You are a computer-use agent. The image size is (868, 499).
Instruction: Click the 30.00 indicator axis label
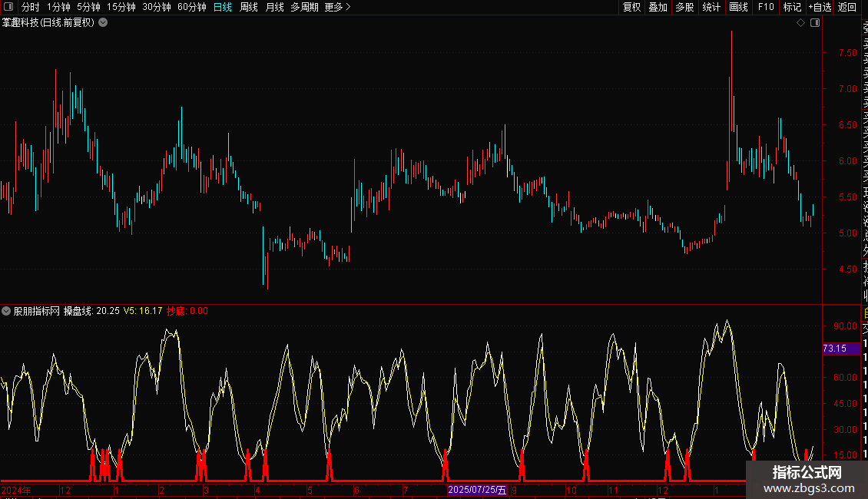845,429
